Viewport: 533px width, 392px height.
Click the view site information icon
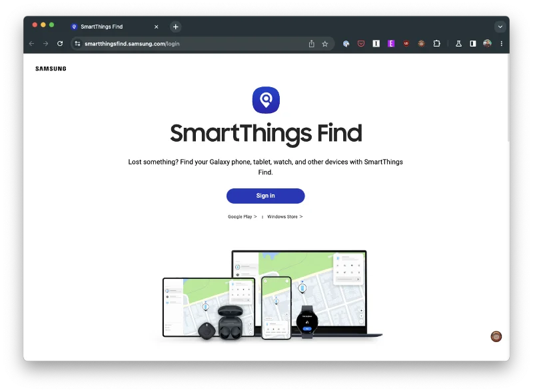pos(78,44)
